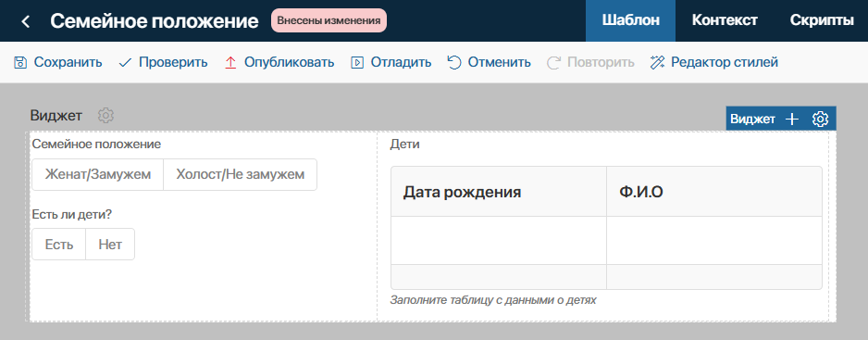This screenshot has width=868, height=340.
Task: Choose Есть for children question
Action: click(59, 244)
